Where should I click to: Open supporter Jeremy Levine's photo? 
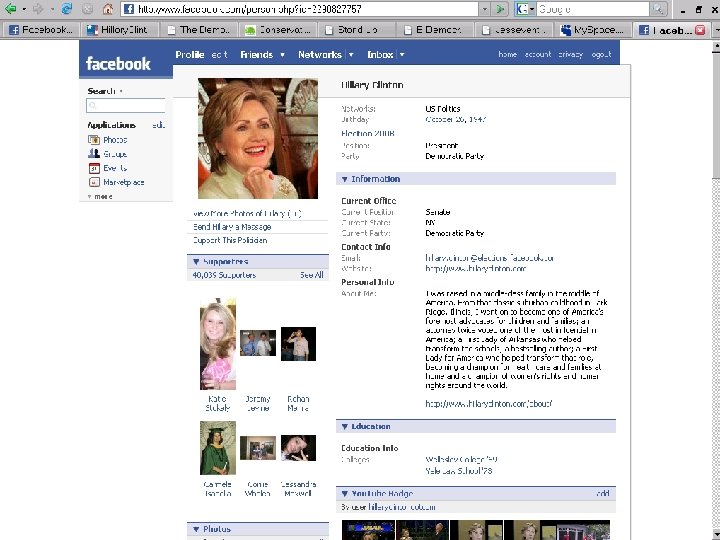tap(258, 343)
